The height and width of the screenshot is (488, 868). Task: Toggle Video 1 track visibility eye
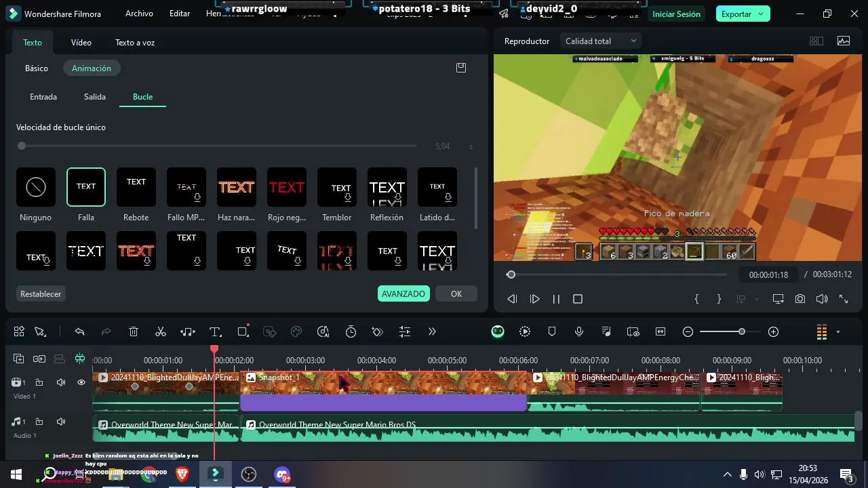(x=81, y=382)
